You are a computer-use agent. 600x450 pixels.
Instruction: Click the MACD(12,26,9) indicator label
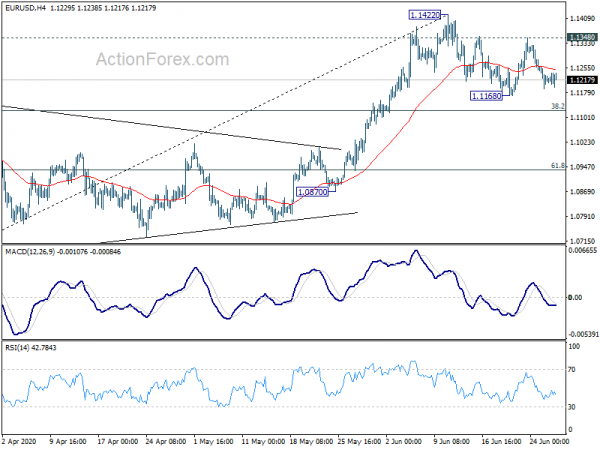pos(30,252)
